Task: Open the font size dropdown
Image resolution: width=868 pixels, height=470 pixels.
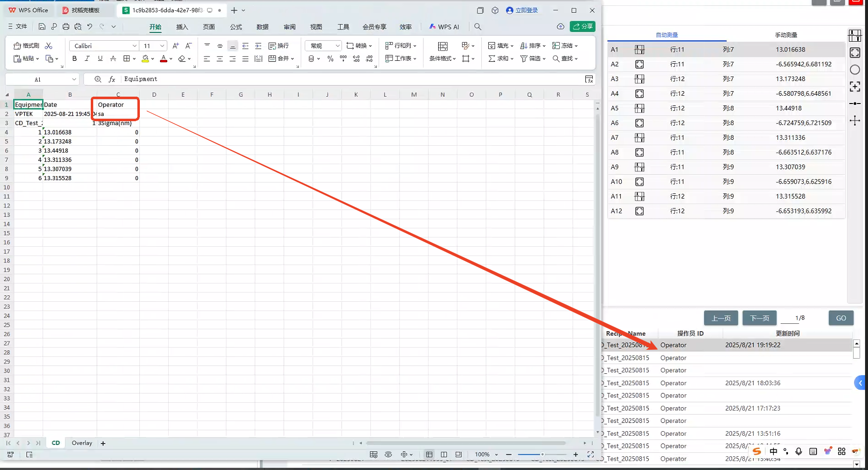Action: click(162, 46)
